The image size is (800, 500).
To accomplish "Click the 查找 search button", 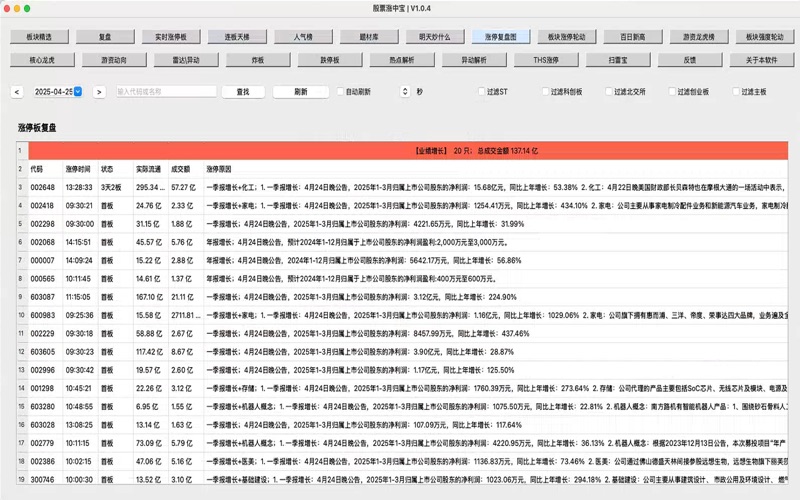I will tap(242, 92).
